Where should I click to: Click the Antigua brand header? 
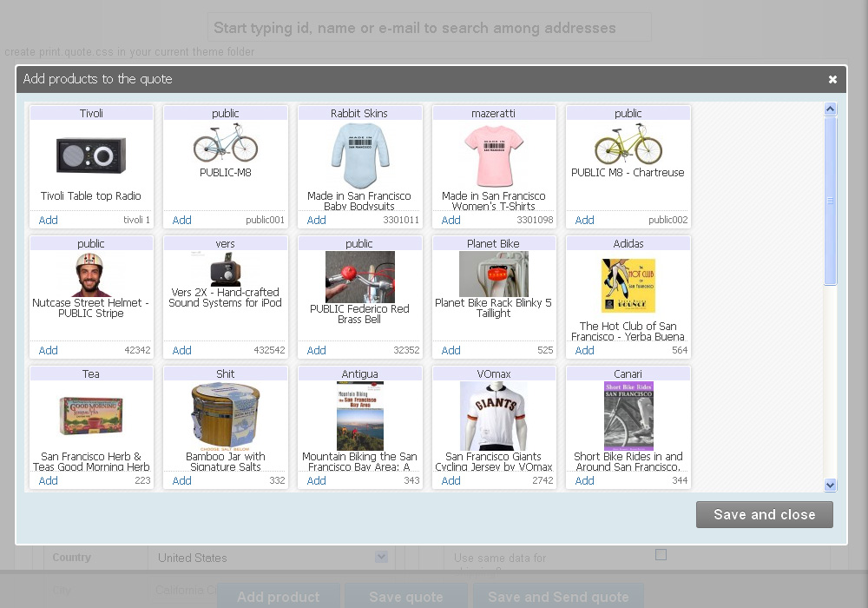359,373
